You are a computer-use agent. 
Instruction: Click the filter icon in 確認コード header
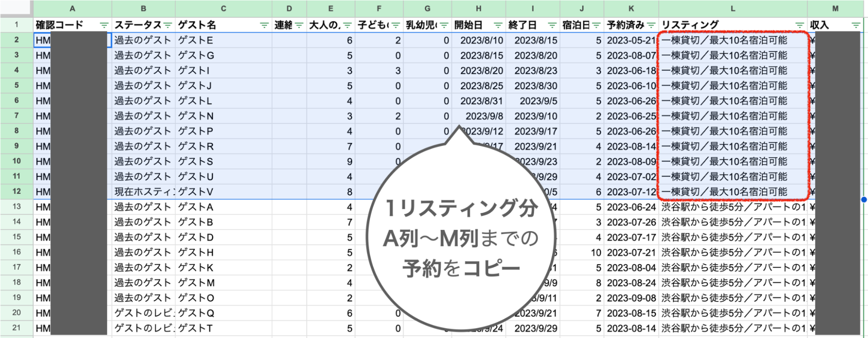104,25
